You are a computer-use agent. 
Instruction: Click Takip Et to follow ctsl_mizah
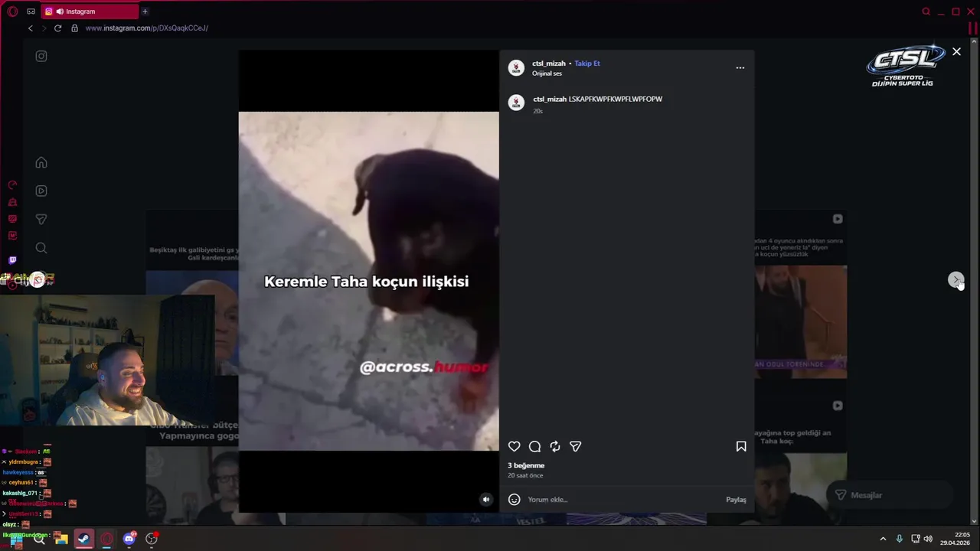[587, 64]
